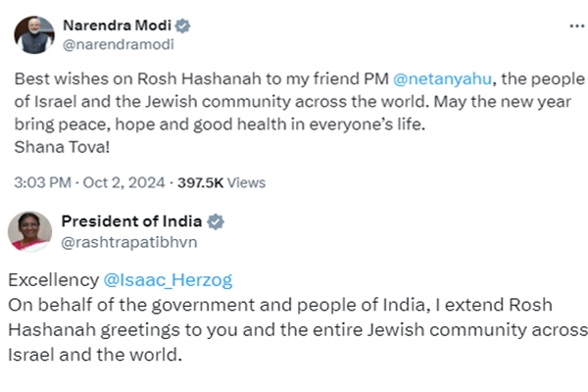Image resolution: width=588 pixels, height=392 pixels.
Task: Click verified badge next to President of India
Action: (x=215, y=221)
